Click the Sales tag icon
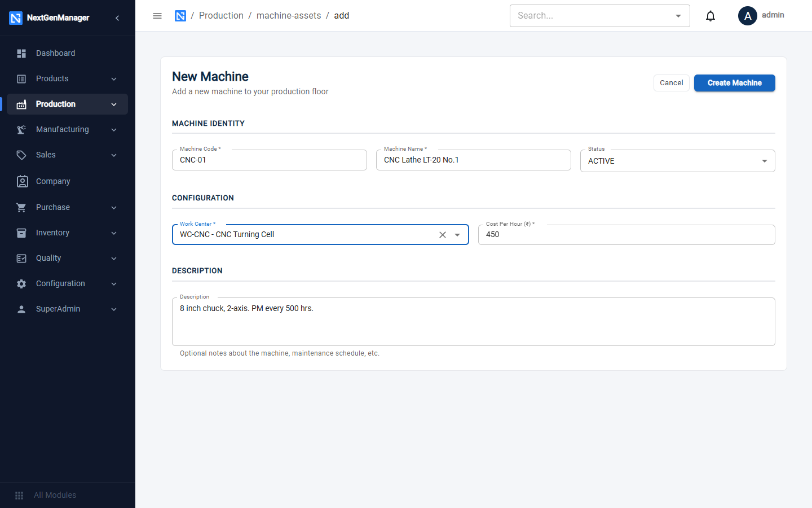This screenshot has height=508, width=812. [21, 155]
